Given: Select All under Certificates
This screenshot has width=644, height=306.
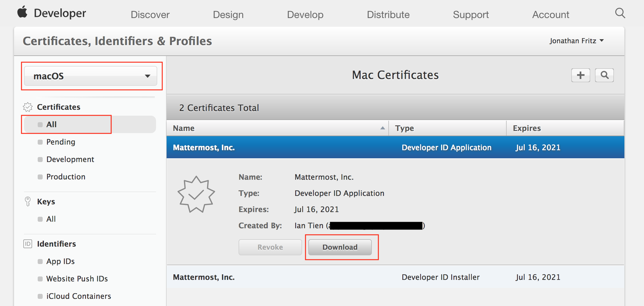Looking at the screenshot, I should (x=52, y=124).
